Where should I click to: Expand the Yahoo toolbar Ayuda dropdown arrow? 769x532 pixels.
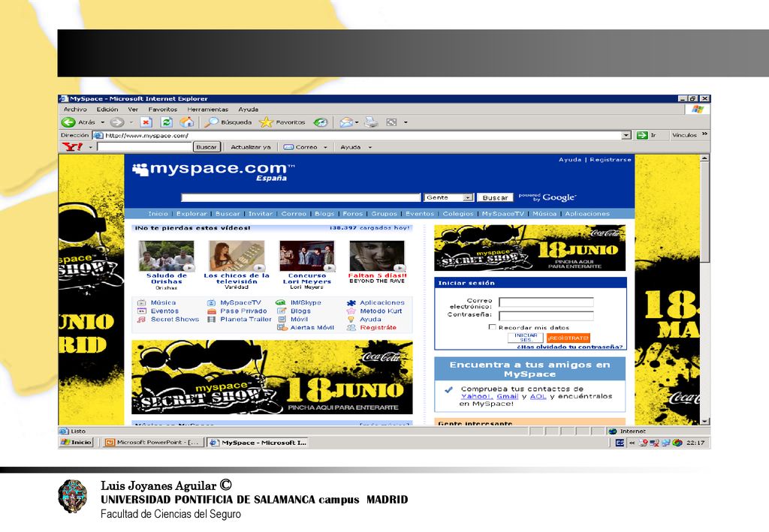coord(369,147)
